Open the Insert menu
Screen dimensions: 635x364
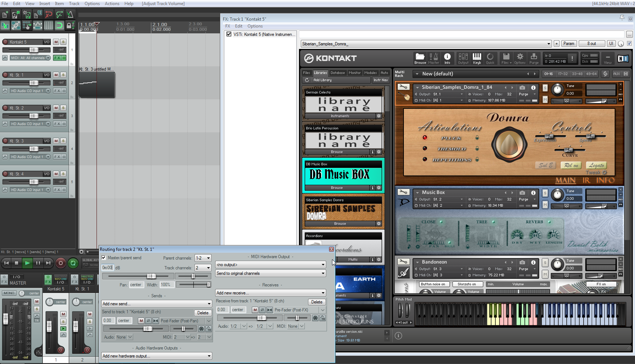[45, 4]
